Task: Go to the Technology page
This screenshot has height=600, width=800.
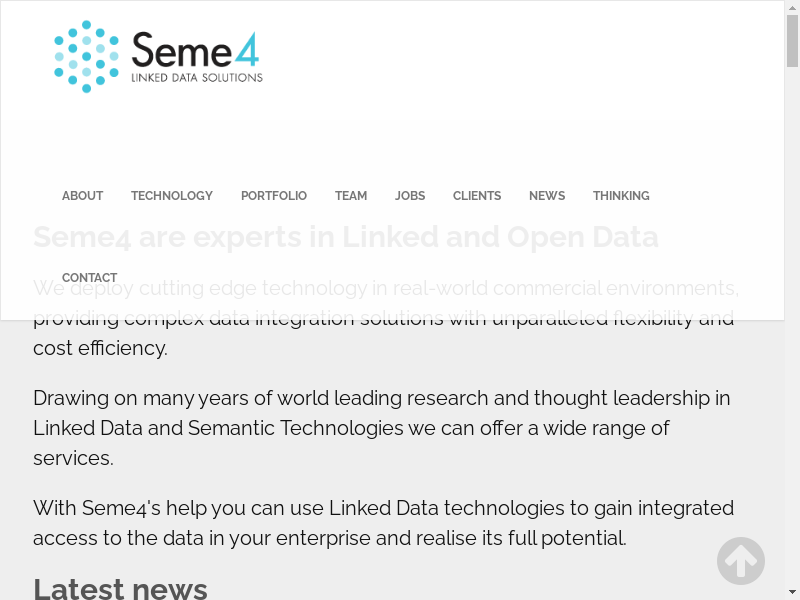Action: point(172,196)
